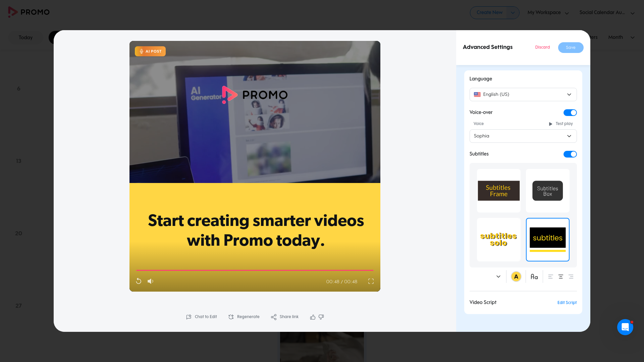The height and width of the screenshot is (362, 644).
Task: Align subtitles to the left
Action: 550,277
